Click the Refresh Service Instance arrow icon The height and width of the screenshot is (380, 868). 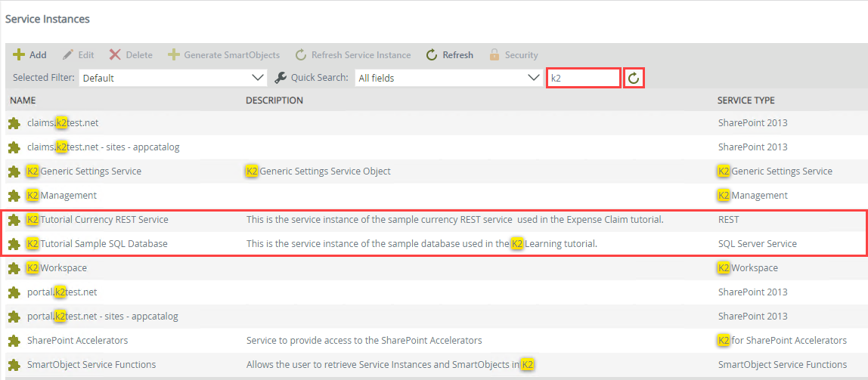click(301, 54)
